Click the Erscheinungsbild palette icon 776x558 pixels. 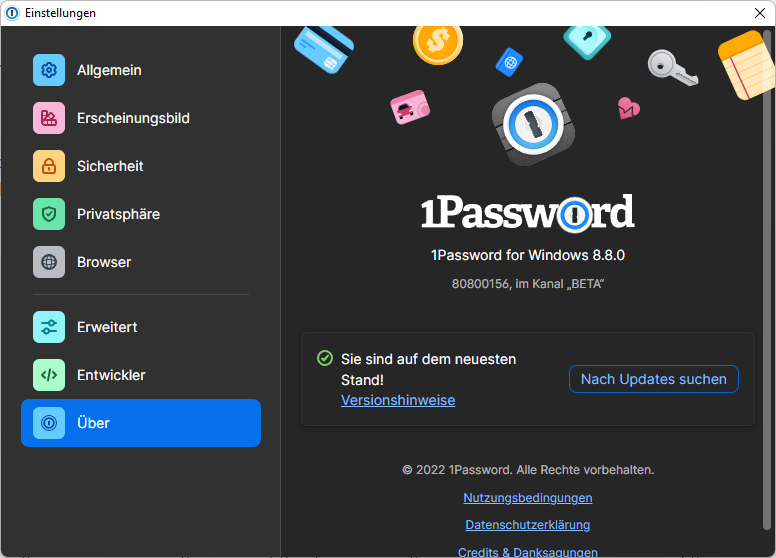tap(49, 118)
